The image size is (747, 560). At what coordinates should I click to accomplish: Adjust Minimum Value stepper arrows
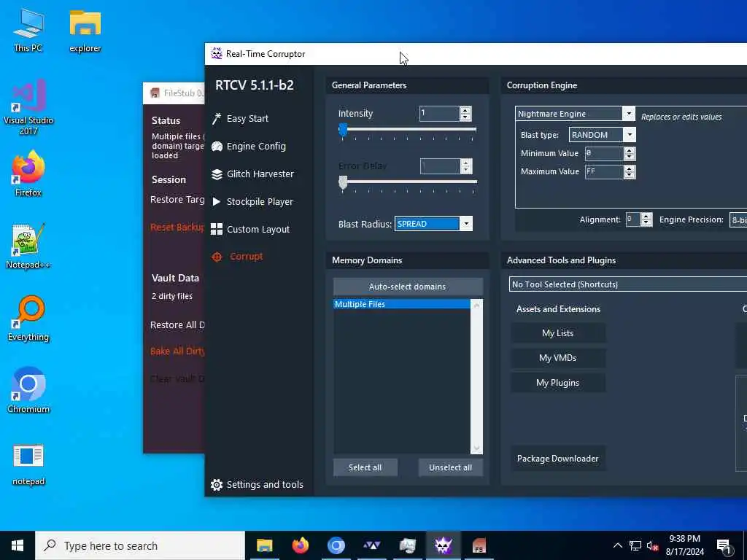point(630,153)
